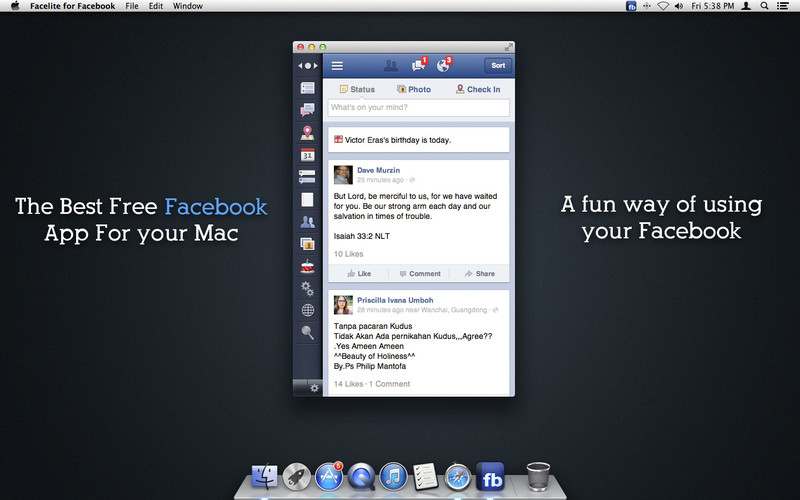
Task: Click Dave Murzin's profile picture
Action: point(343,175)
